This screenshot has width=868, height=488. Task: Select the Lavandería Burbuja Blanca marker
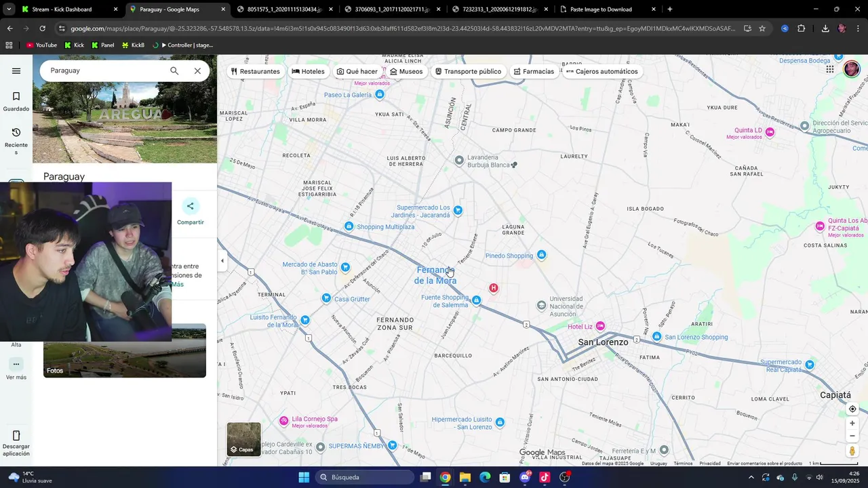[x=459, y=161]
